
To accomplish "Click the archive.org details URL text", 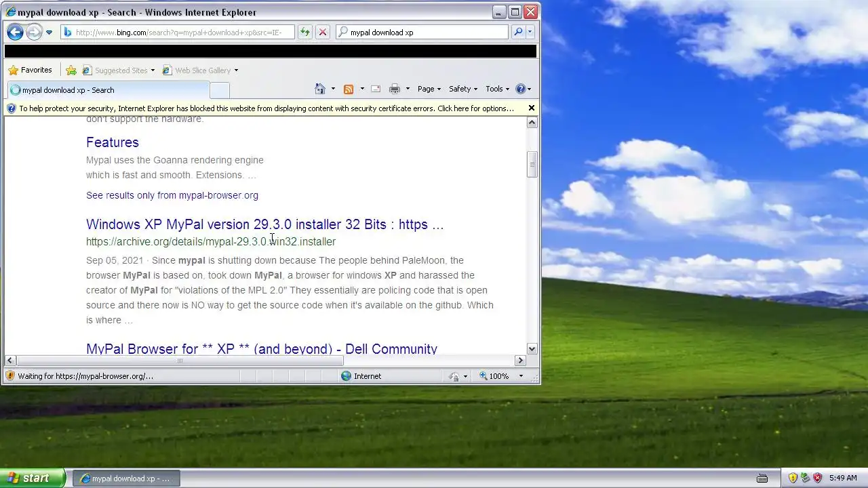I will (x=211, y=241).
